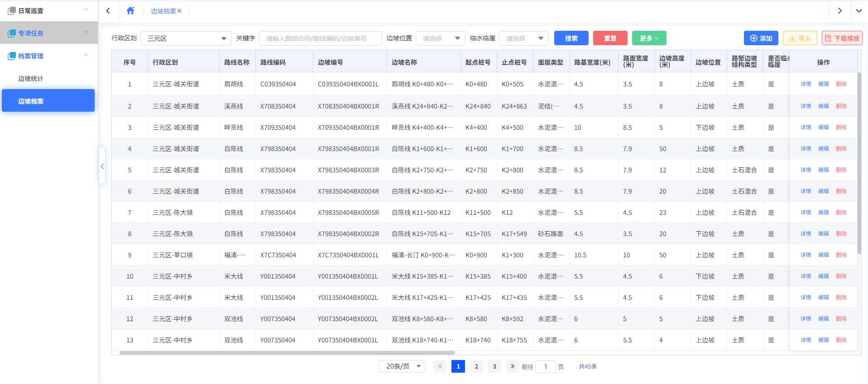Click 删除 for row 12 双池线 K8+580
This screenshot has width=868, height=384.
pyautogui.click(x=841, y=319)
